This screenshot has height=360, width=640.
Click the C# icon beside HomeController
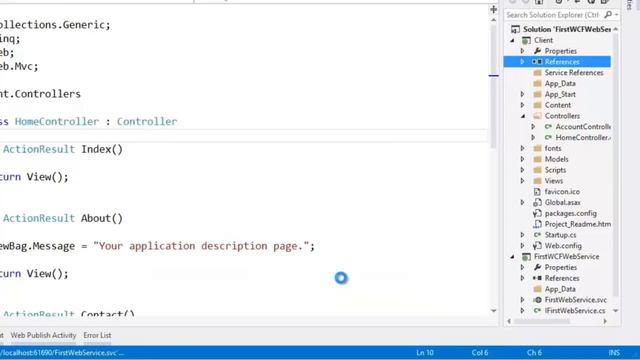point(548,138)
